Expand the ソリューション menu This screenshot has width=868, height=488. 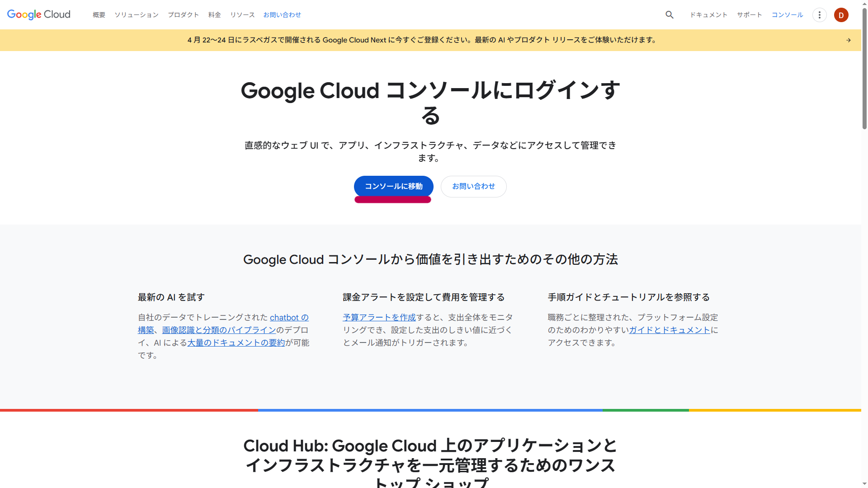point(136,15)
